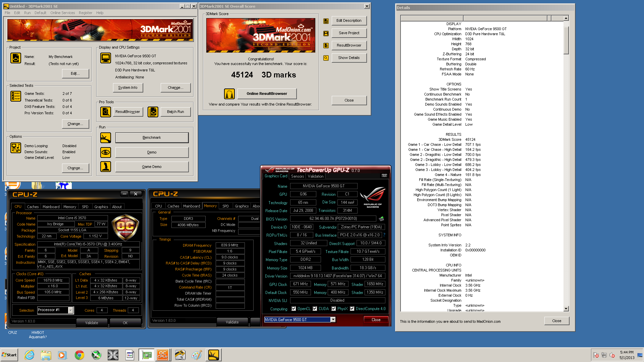This screenshot has height=362, width=644.
Task: Click the Game Demo button
Action: (152, 167)
